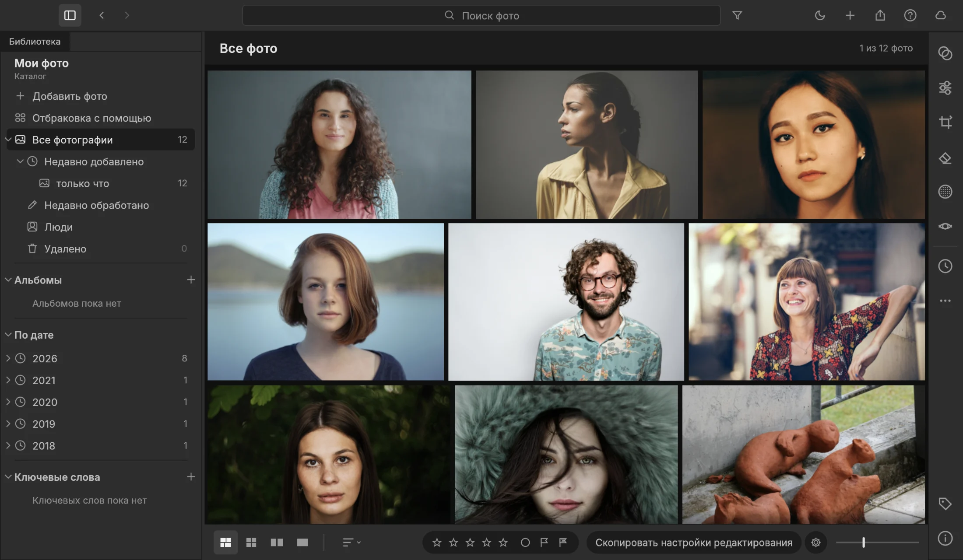Open the three dots more menu
The image size is (963, 560).
tap(945, 301)
